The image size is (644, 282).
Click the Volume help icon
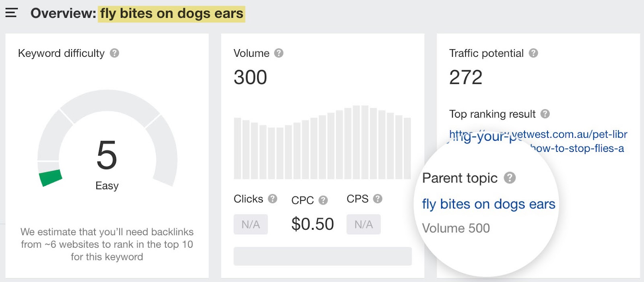[279, 52]
